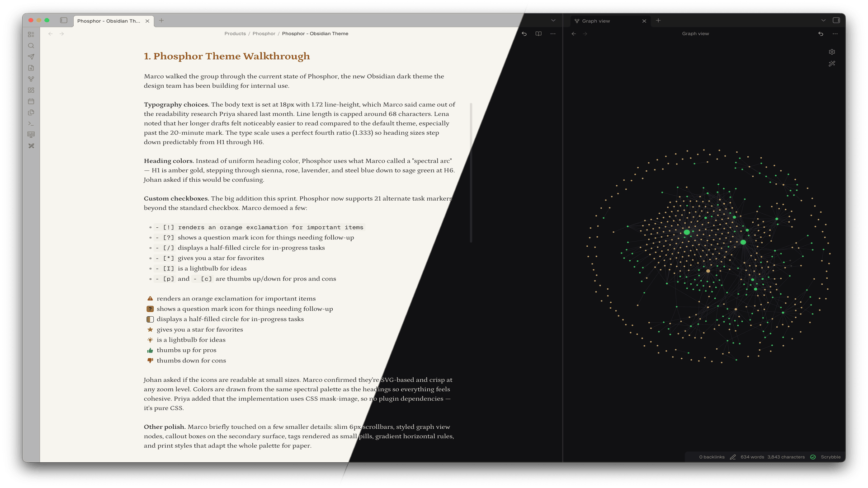Viewport: 868px width, 488px height.
Task: Click the largest green graph node
Action: 687,232
